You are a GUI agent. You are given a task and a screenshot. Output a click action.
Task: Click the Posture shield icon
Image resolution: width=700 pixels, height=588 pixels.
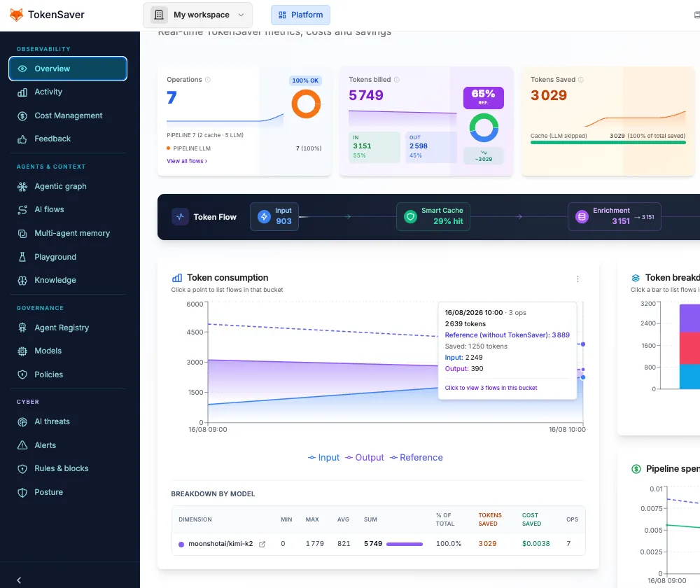(x=22, y=493)
